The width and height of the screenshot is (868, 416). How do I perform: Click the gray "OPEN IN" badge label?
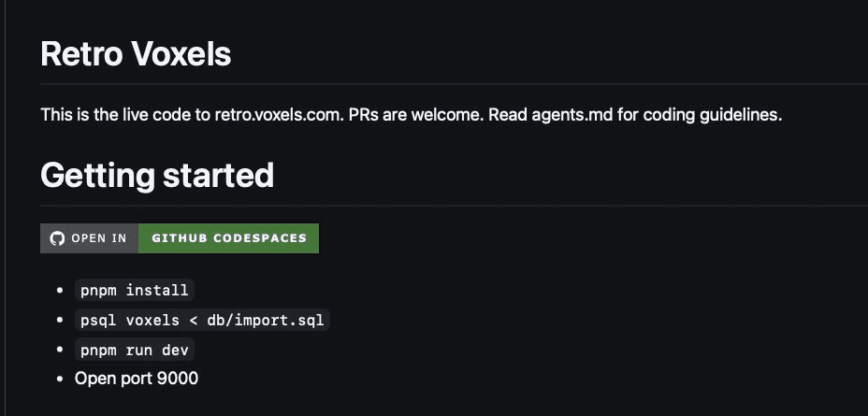pyautogui.click(x=99, y=238)
